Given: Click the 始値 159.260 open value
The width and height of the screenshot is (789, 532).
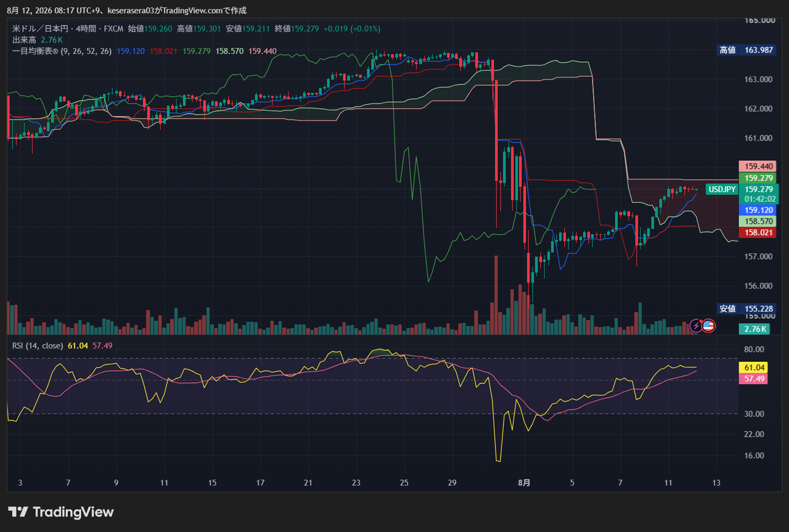Looking at the screenshot, I should click(150, 28).
